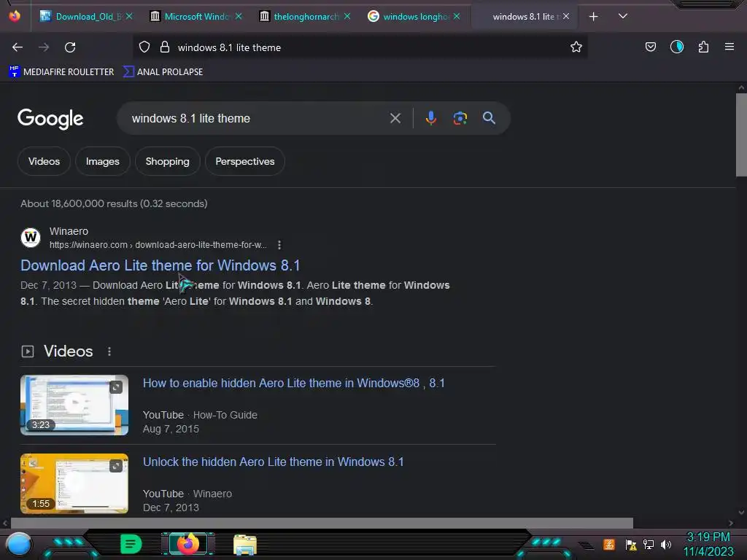The width and height of the screenshot is (747, 560).
Task: Open the Firefox hamburger menu
Action: tap(729, 47)
